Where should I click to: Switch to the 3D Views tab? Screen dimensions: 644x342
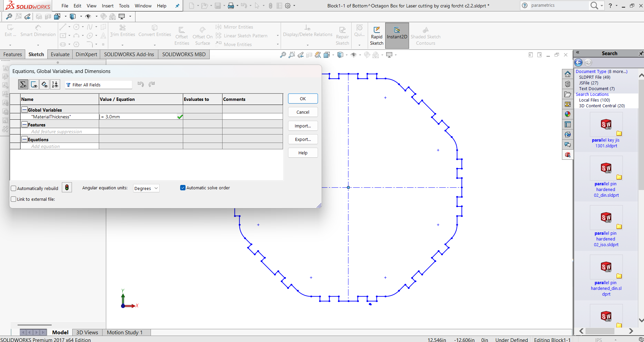(87, 332)
